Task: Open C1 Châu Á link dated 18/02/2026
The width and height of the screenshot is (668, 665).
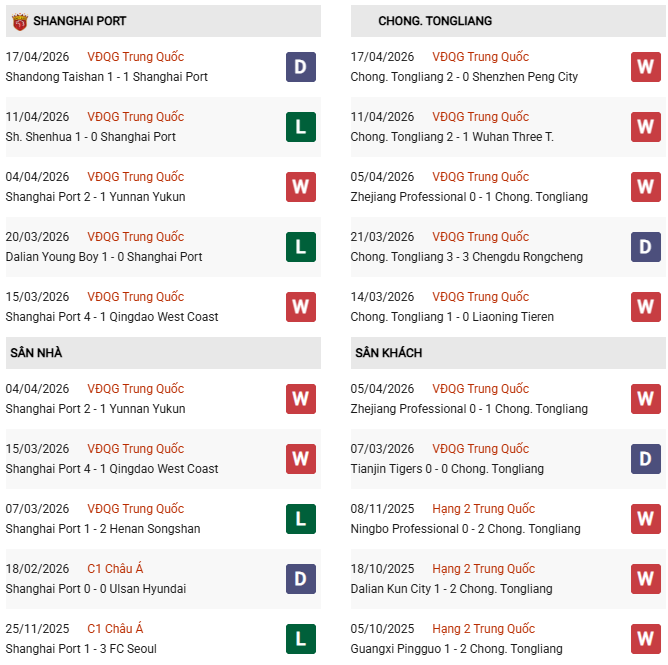Action: click(115, 569)
